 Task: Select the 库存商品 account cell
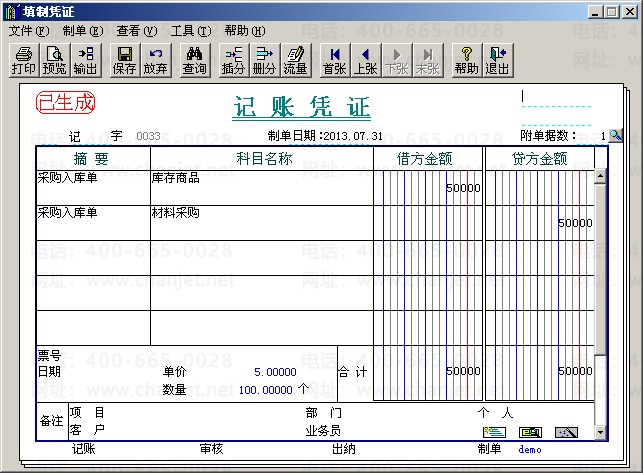pyautogui.click(x=262, y=188)
